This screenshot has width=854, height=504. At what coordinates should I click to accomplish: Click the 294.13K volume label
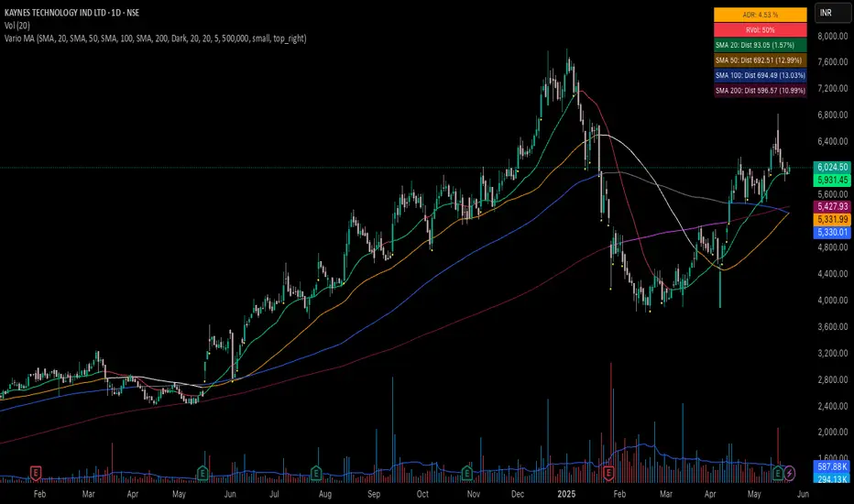832,479
